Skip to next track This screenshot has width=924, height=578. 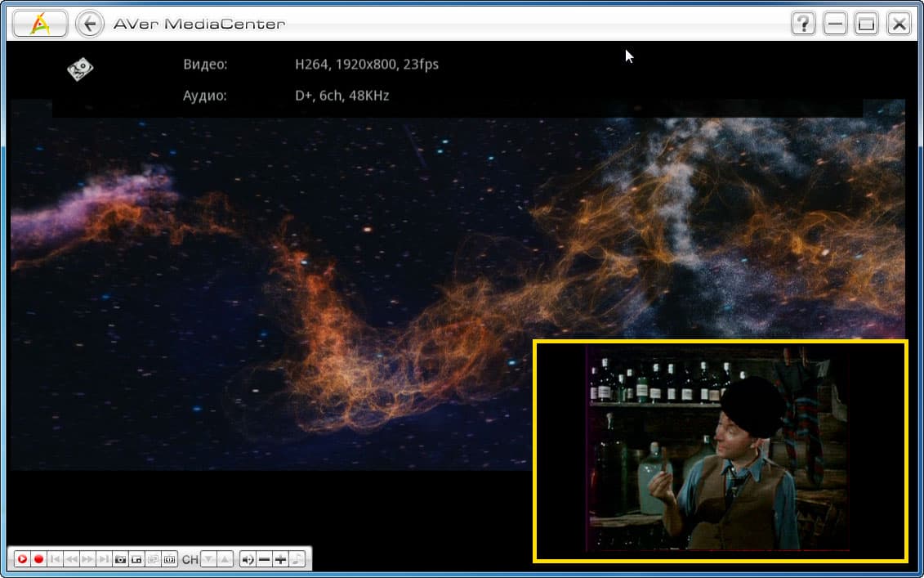105,558
